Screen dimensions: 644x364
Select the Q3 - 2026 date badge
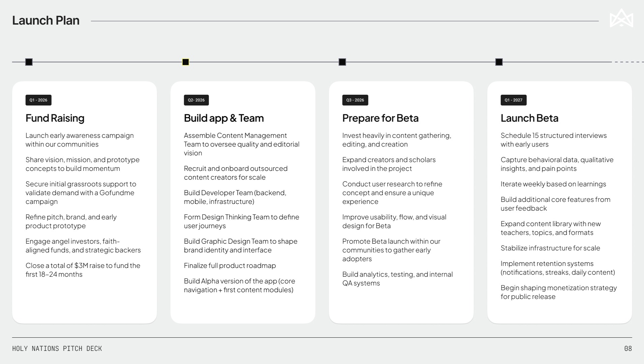[x=355, y=100]
